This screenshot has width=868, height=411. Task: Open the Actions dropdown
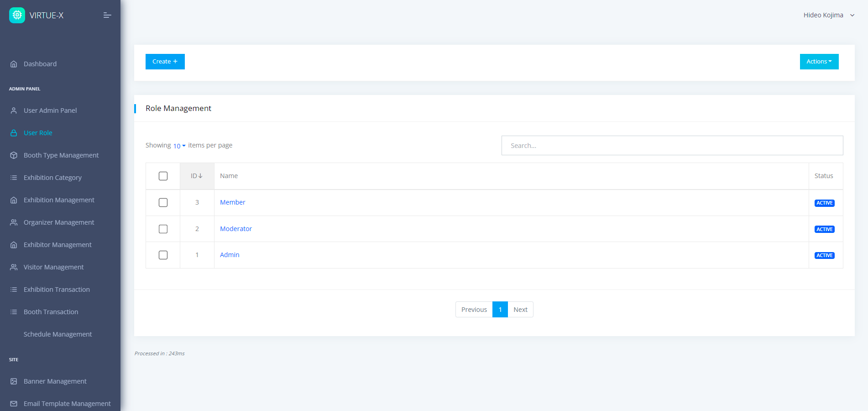pos(819,62)
